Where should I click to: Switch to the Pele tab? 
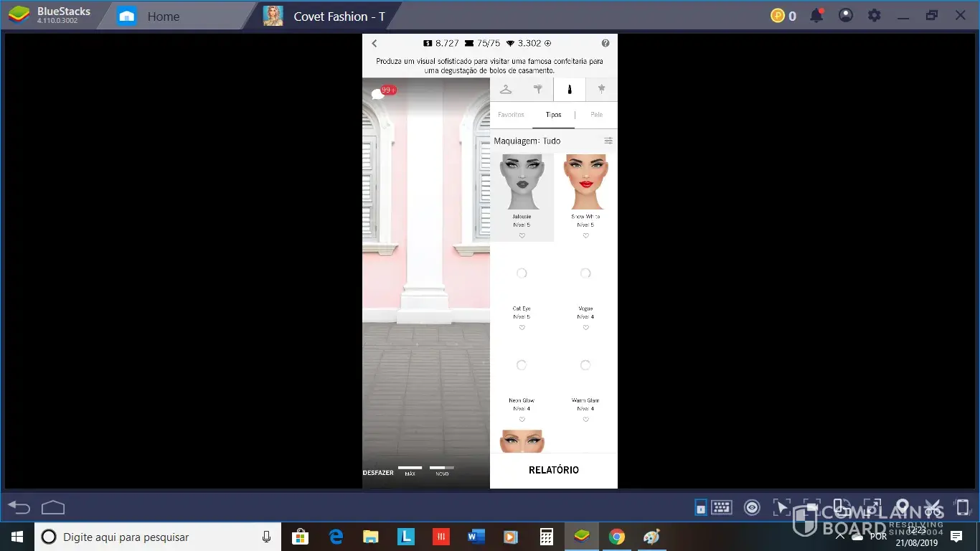(596, 115)
